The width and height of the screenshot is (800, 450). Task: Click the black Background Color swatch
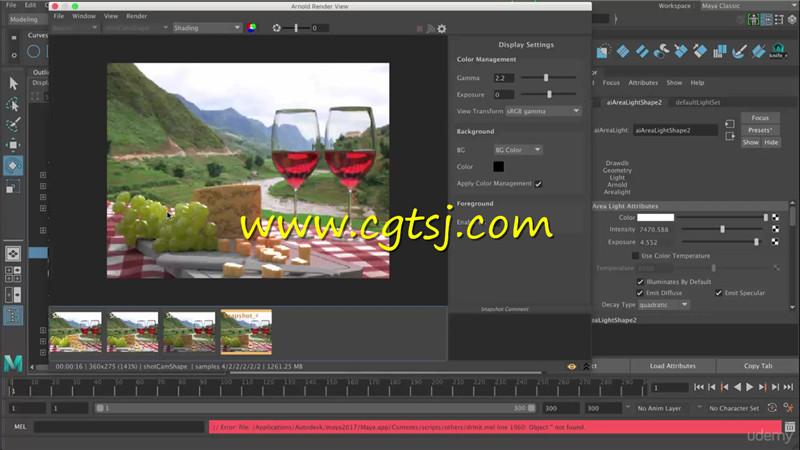[x=498, y=166]
